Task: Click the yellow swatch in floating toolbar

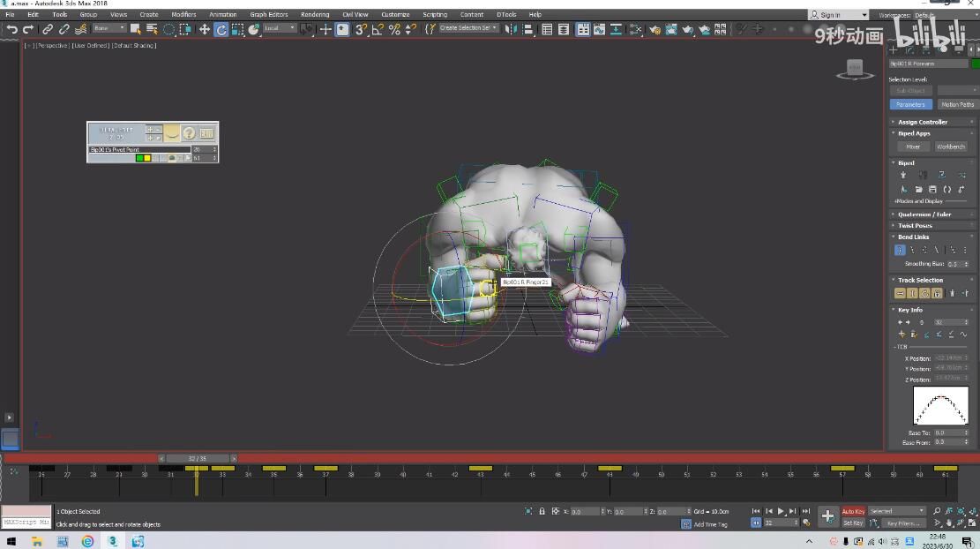Action: (x=147, y=158)
